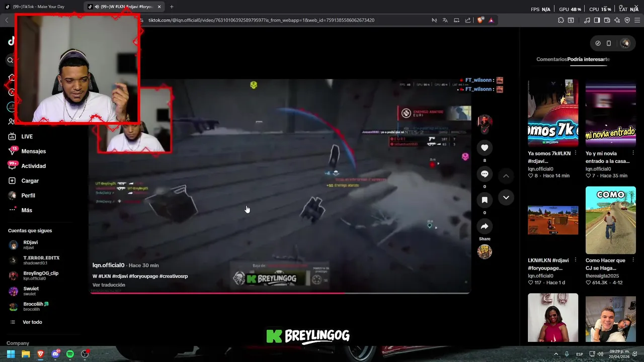Open 'Yo y mi novia entrado' video thumbnail

611,113
